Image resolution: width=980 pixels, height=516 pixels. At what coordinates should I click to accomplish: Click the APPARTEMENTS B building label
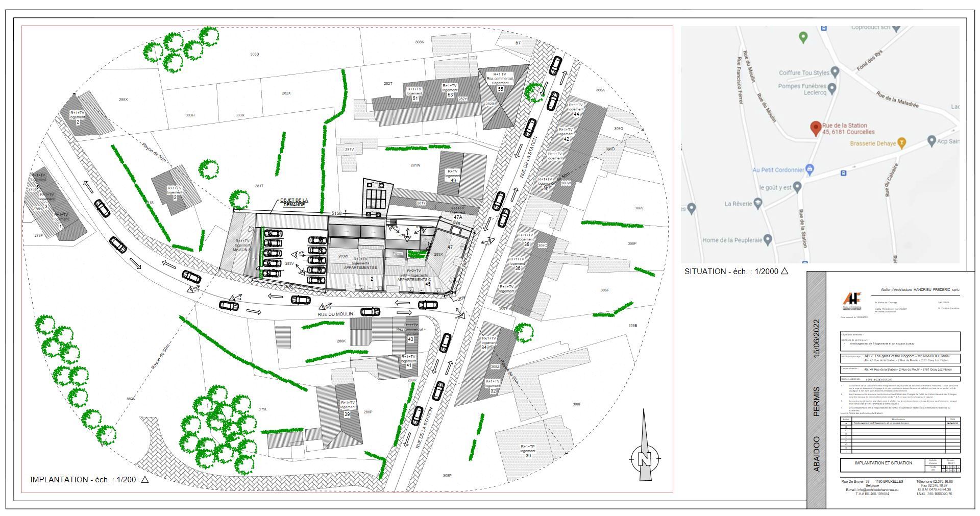pyautogui.click(x=360, y=267)
